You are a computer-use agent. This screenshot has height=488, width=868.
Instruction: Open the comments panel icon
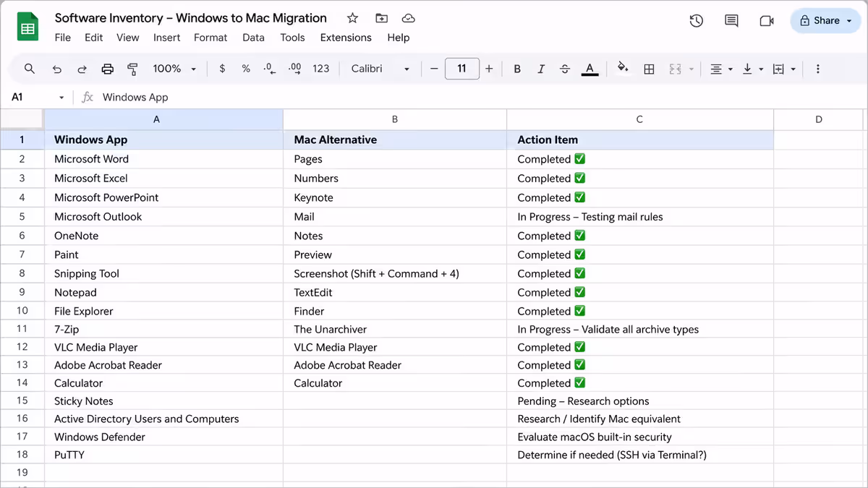click(731, 21)
